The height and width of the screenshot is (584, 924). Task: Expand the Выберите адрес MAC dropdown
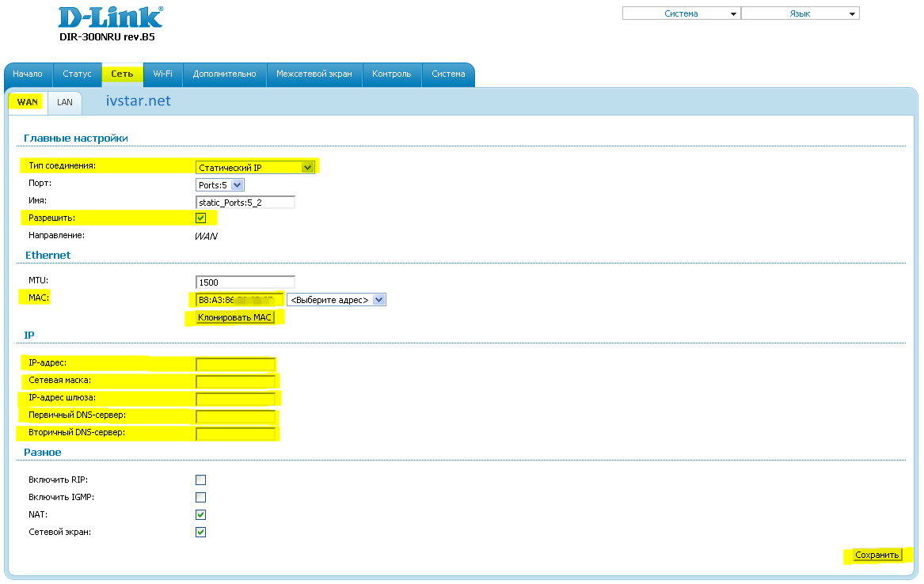336,300
